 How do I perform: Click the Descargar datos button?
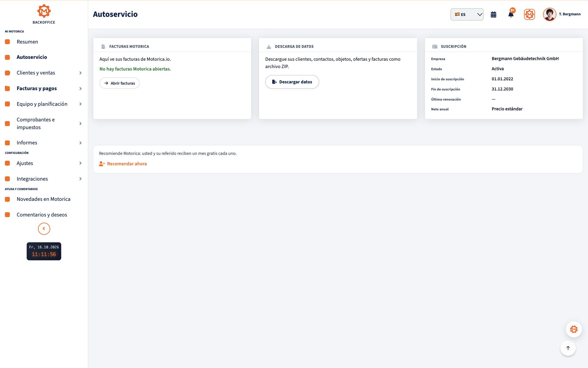pyautogui.click(x=292, y=82)
